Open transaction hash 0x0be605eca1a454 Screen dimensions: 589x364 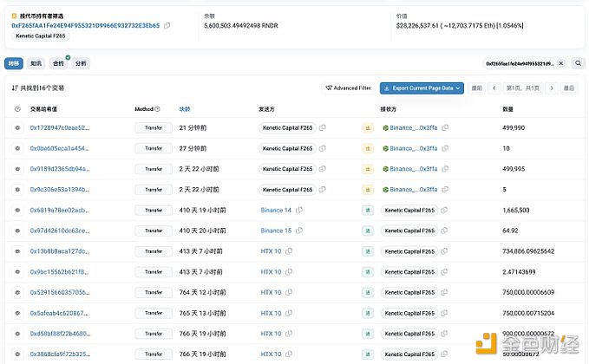[x=59, y=148]
